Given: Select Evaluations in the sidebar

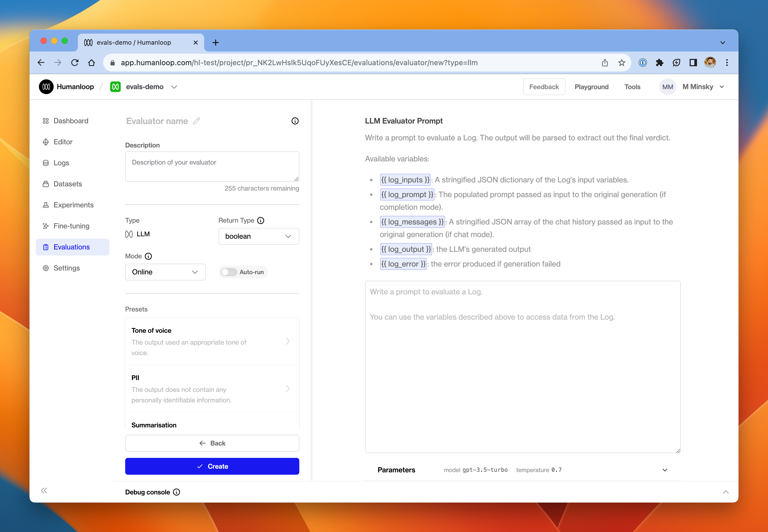Looking at the screenshot, I should click(73, 247).
